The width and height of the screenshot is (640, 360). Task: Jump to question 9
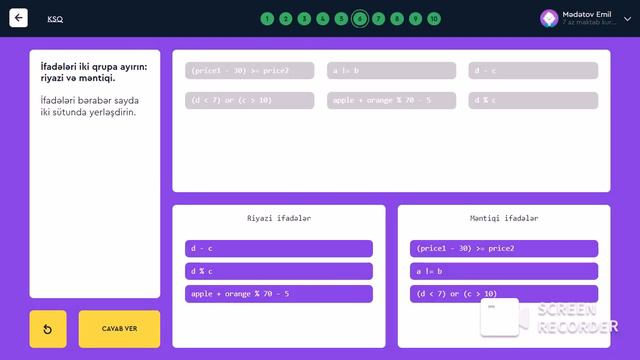point(416,19)
